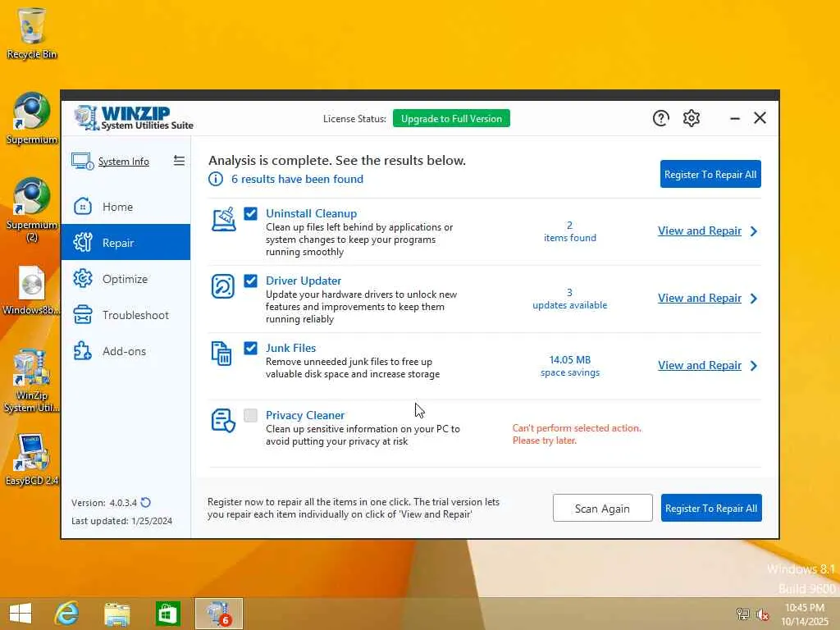Screen dimensions: 840x630
Task: Check for updates with refresh icon by version
Action: [146, 503]
